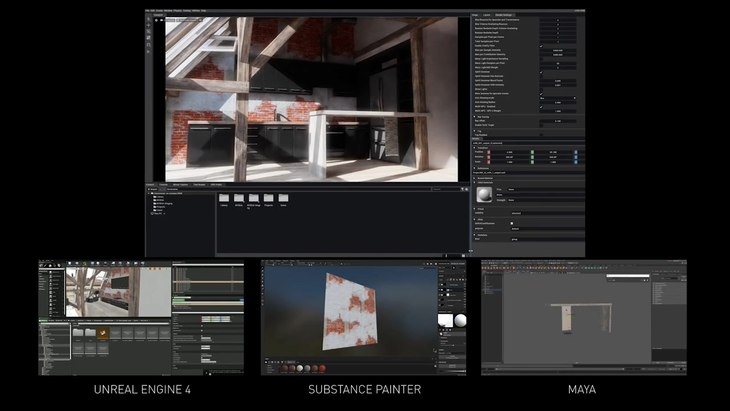Select the scale tool in main window's left toolbar
The width and height of the screenshot is (730, 411).
149,37
